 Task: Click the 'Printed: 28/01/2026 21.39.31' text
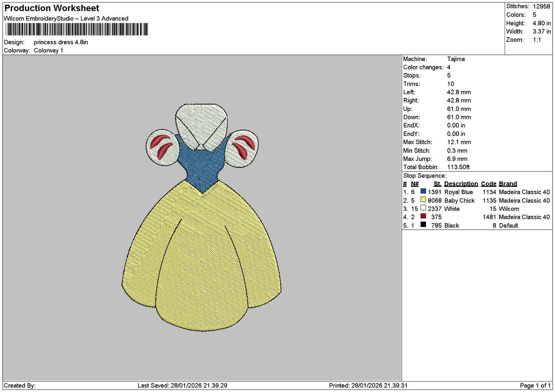click(368, 385)
